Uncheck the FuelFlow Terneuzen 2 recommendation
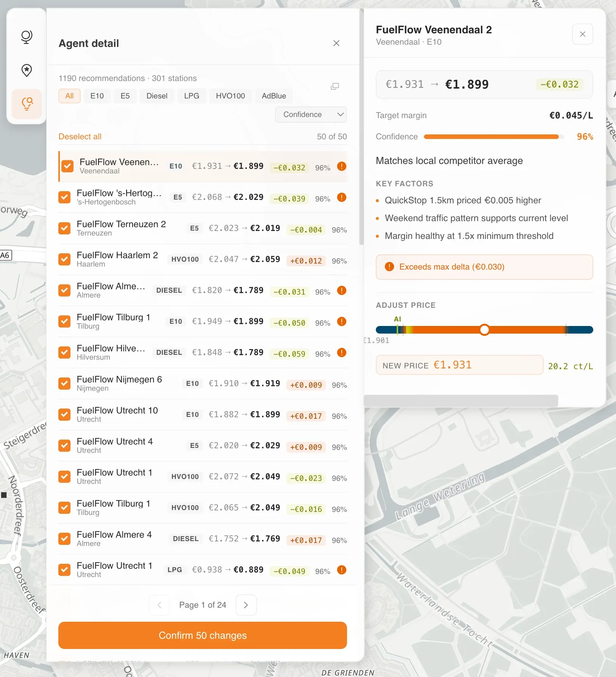The image size is (616, 677). [64, 228]
